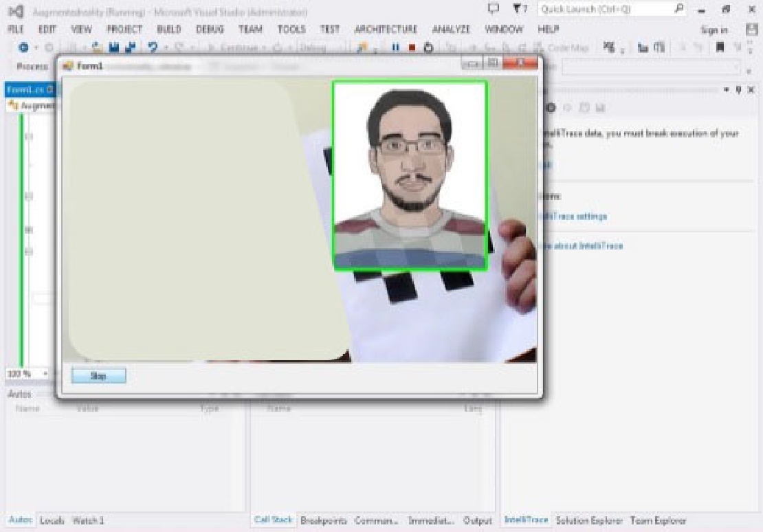Select the Form1.cs document tab
Image resolution: width=763 pixels, height=532 pixels.
(29, 89)
